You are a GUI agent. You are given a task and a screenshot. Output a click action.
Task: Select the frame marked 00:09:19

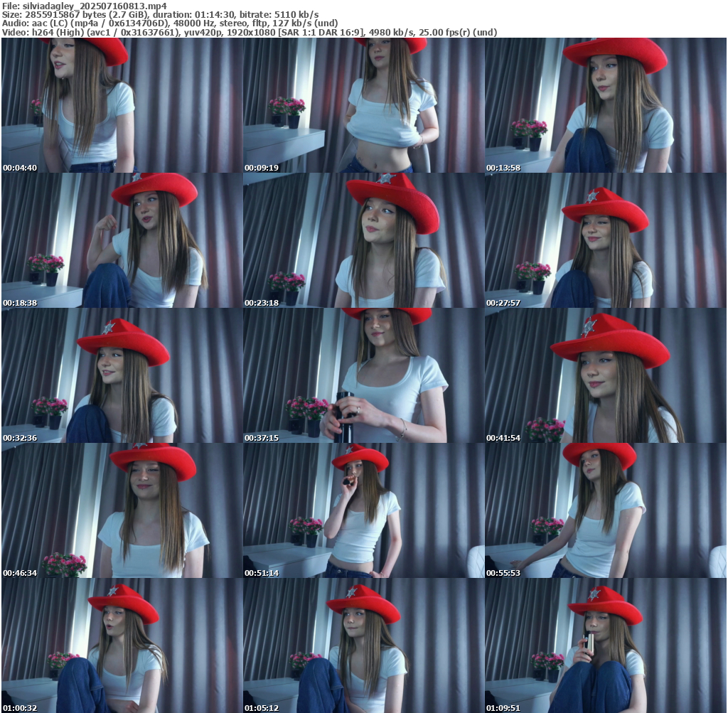tap(363, 105)
